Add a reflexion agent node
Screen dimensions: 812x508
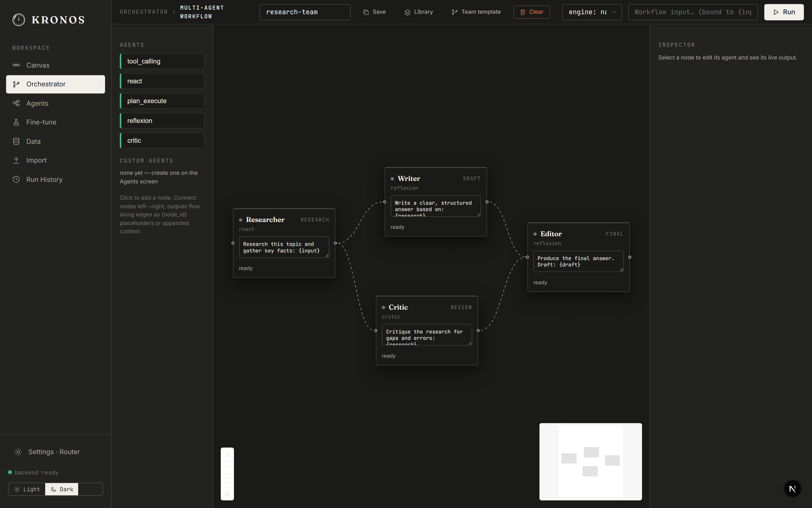[162, 121]
